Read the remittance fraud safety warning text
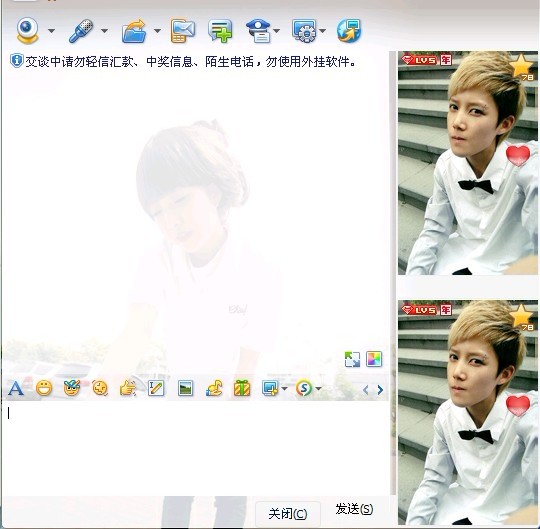Viewport: 540px width, 529px height. 190,62
